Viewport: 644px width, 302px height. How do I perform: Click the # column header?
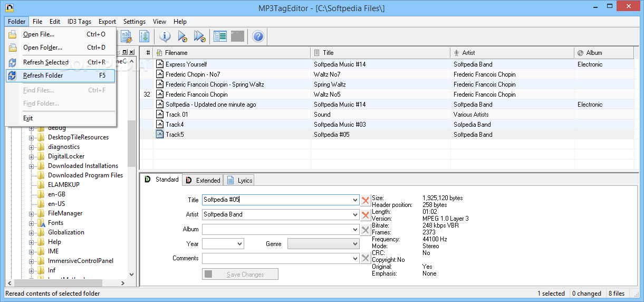[147, 53]
